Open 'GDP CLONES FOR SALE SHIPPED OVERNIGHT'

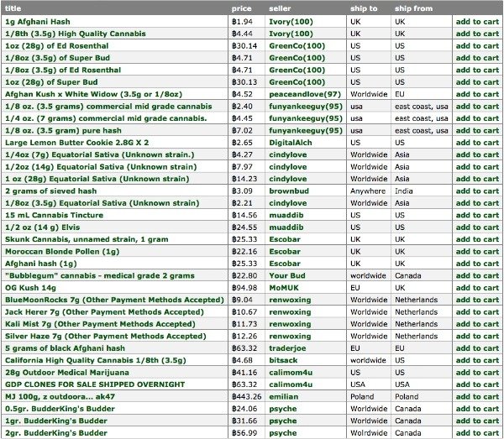pos(95,384)
